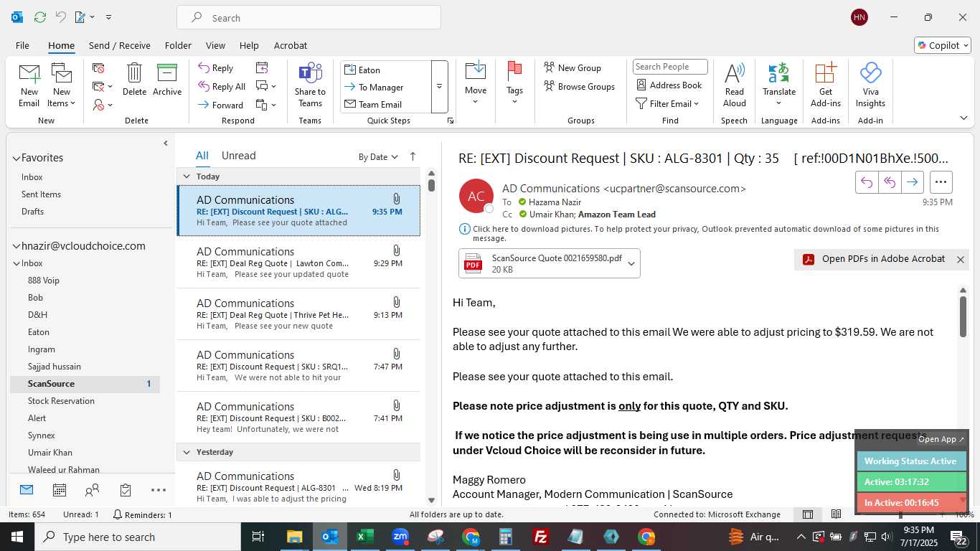Click the Mail icon in navigation bar
Viewport: 980px width, 551px height.
point(27,490)
